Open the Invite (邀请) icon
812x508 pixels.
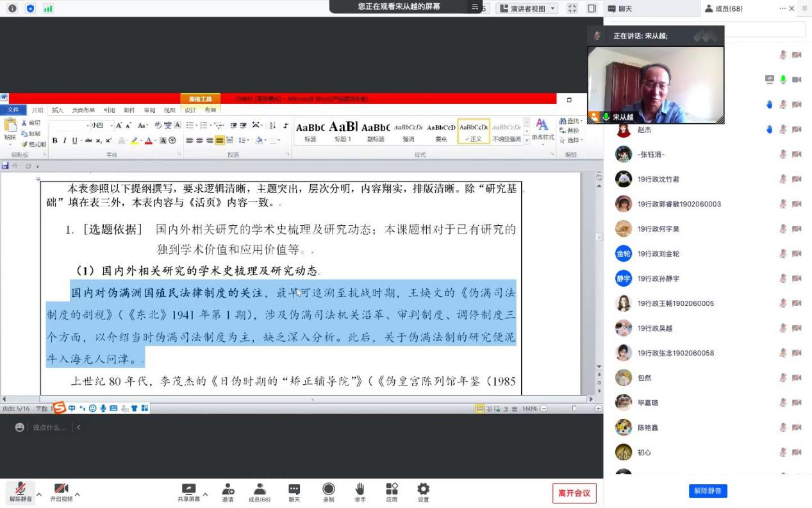[228, 491]
